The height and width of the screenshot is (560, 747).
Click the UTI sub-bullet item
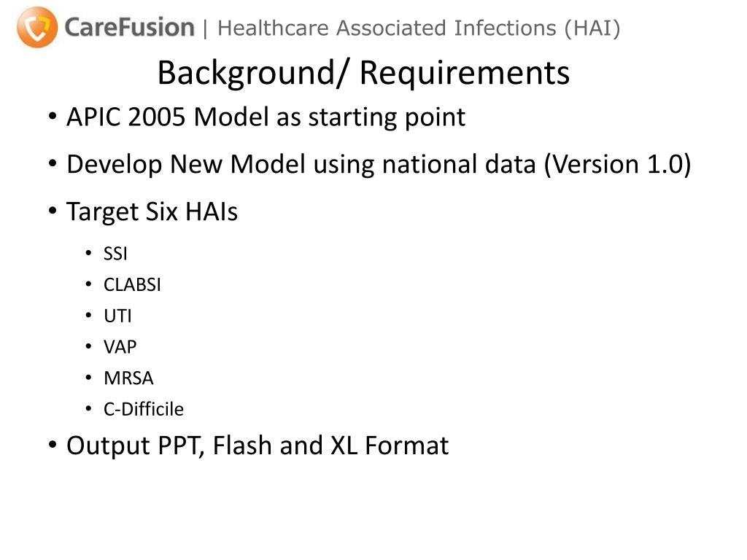pos(117,316)
